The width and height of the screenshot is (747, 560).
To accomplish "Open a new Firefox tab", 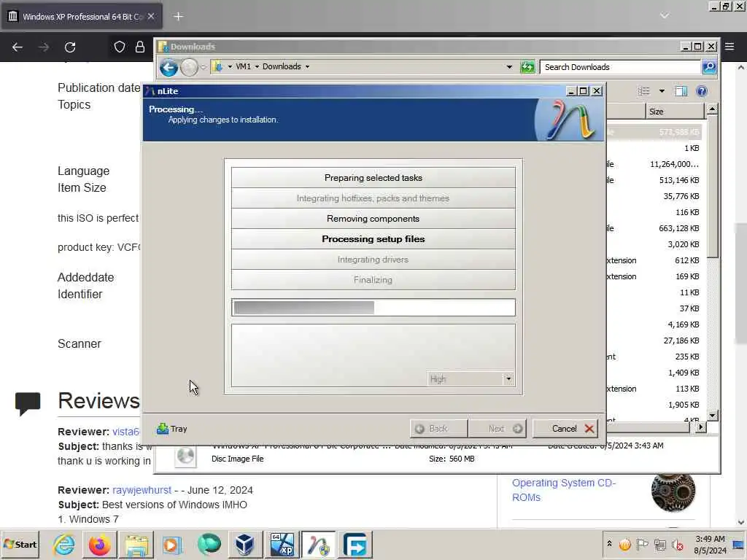I will (178, 17).
